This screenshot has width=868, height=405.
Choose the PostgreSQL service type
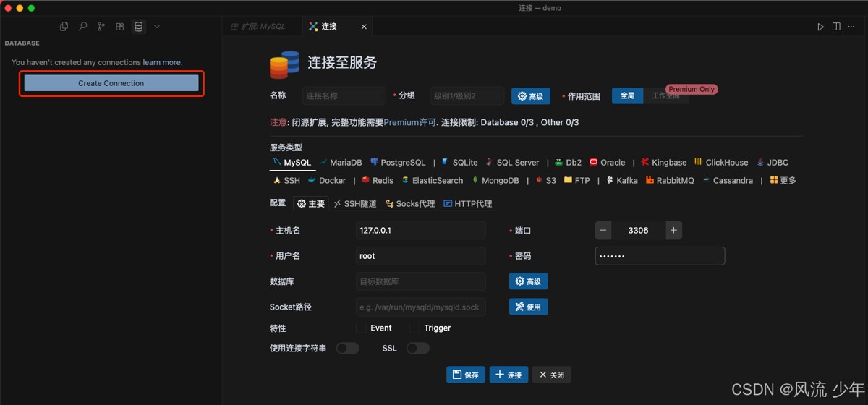pos(398,163)
